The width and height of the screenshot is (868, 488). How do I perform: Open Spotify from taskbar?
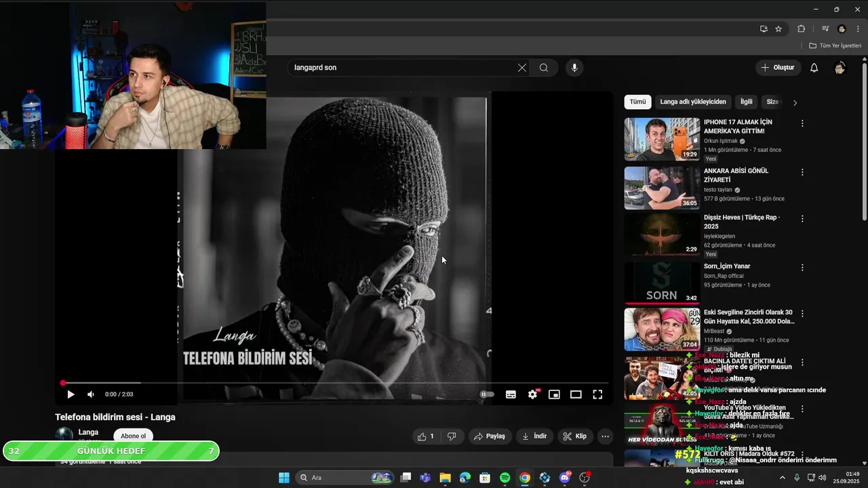(x=505, y=478)
